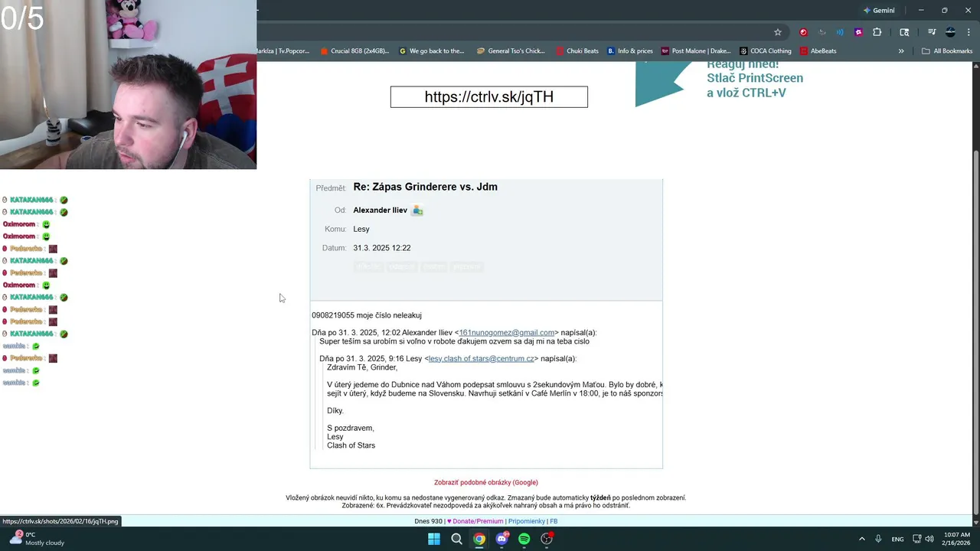Open the network tray icon
Image resolution: width=980 pixels, height=551 pixels.
tap(917, 539)
